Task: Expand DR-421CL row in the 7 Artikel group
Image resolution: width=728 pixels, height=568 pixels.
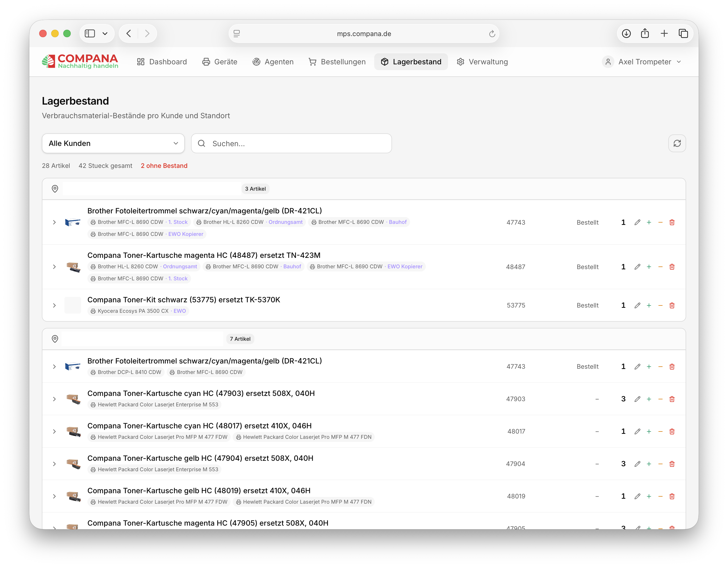Action: pyautogui.click(x=54, y=366)
